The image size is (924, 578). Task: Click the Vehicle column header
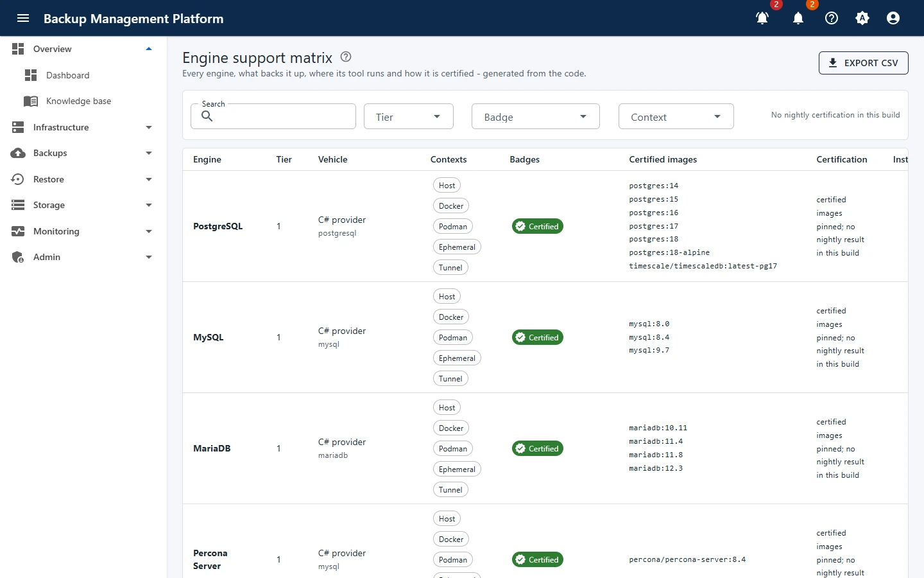[333, 159]
